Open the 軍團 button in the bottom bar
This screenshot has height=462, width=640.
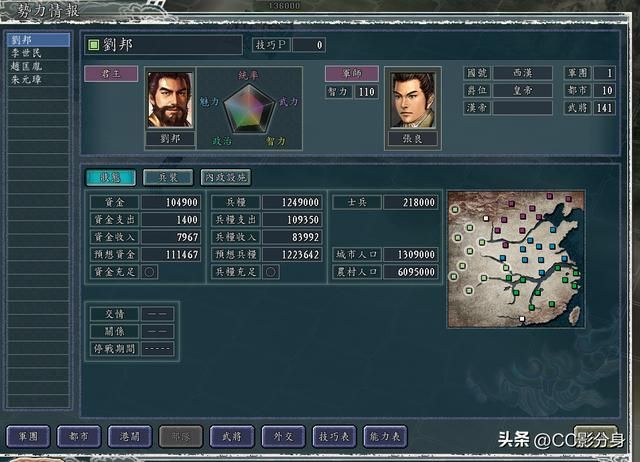[28, 437]
